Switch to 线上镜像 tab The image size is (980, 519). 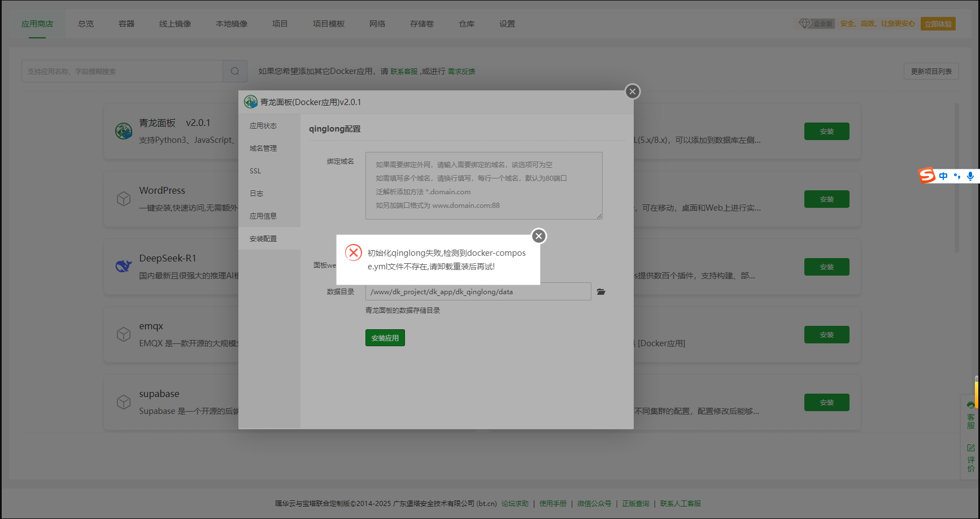click(175, 24)
